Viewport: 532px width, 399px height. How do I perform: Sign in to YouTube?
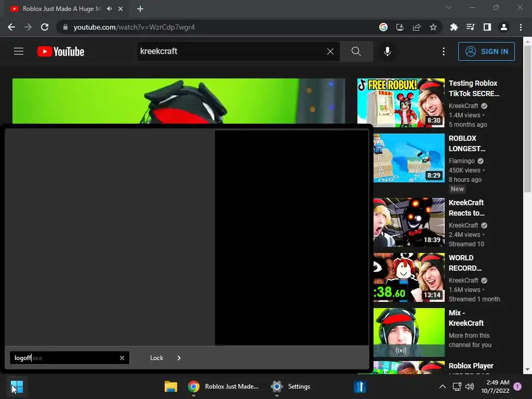486,51
